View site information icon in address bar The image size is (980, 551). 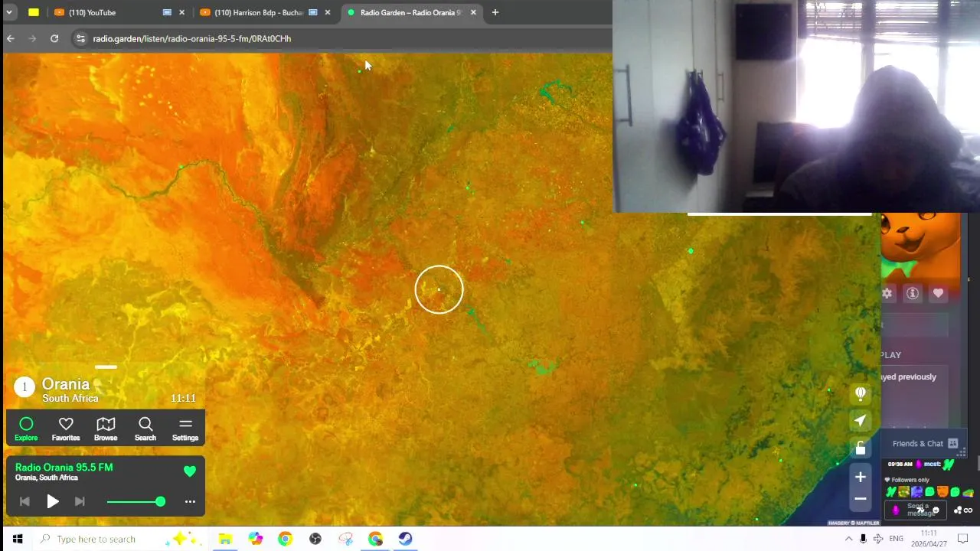coord(80,38)
